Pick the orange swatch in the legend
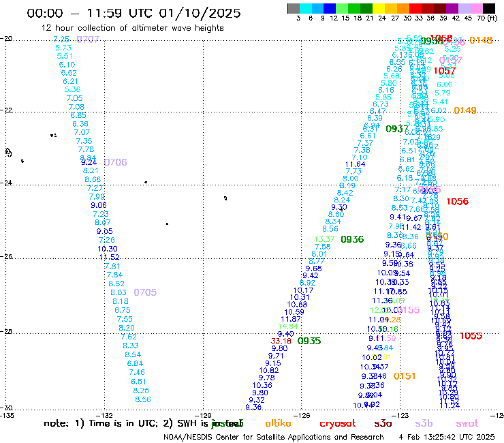This screenshot has height=443, width=504. point(403,8)
